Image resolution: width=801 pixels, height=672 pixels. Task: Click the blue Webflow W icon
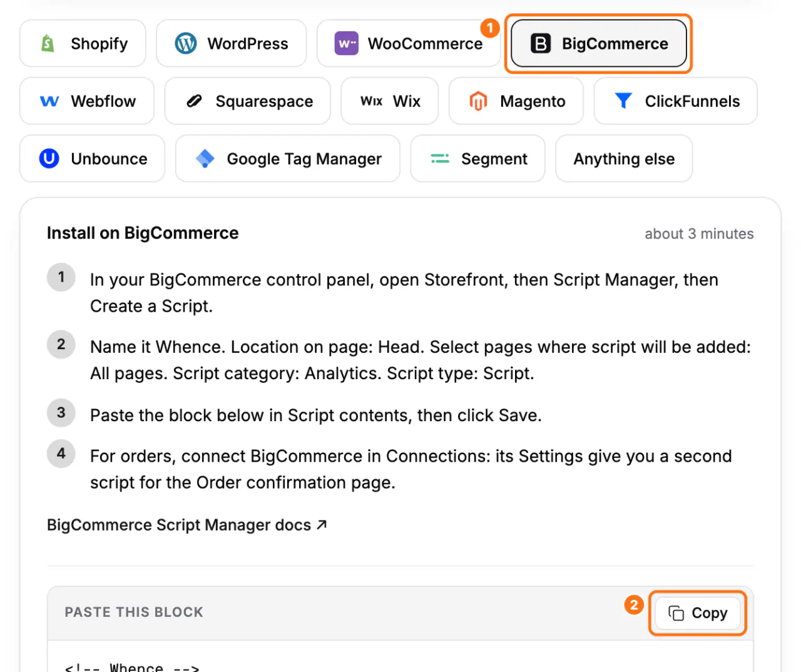pos(49,101)
